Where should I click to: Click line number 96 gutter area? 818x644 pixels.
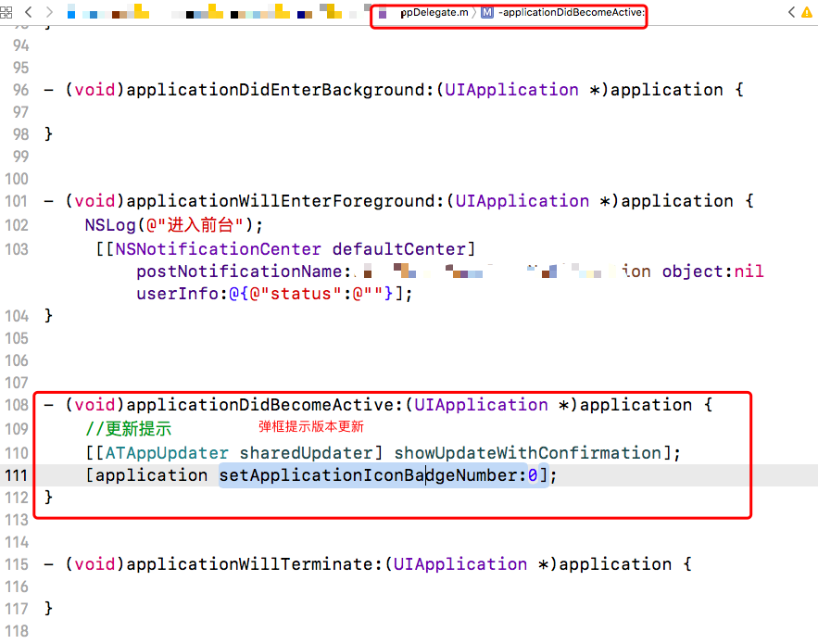tap(20, 89)
